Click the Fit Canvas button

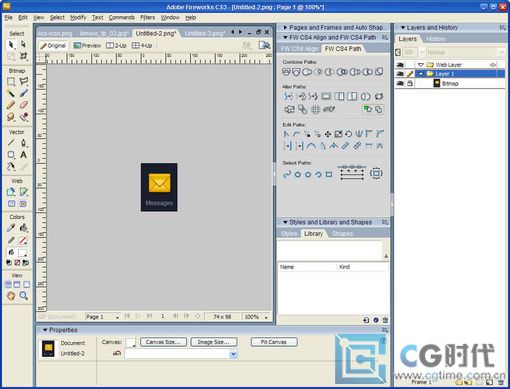[x=274, y=342]
